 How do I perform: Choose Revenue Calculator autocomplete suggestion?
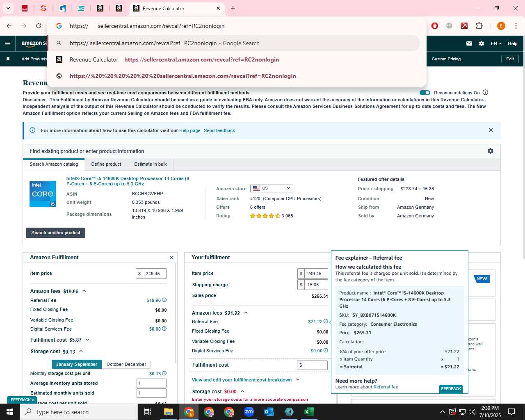(233, 59)
